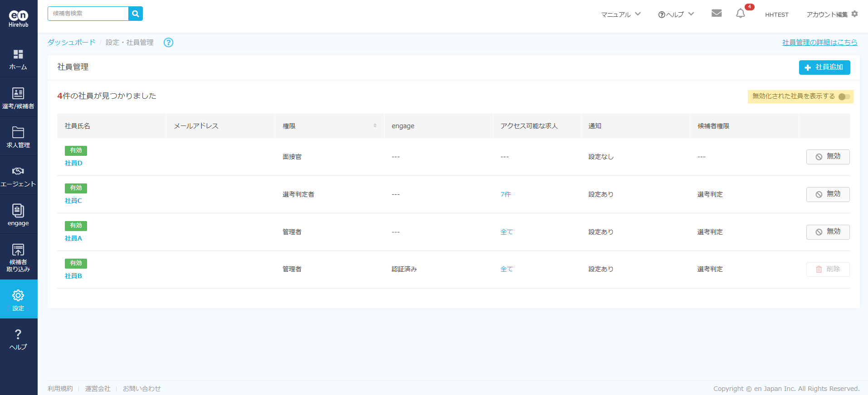The height and width of the screenshot is (395, 868).
Task: Sort by the 権限 column arrows
Action: (x=375, y=126)
